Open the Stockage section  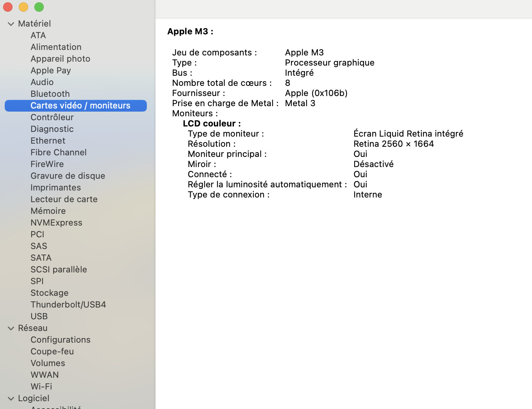49,293
